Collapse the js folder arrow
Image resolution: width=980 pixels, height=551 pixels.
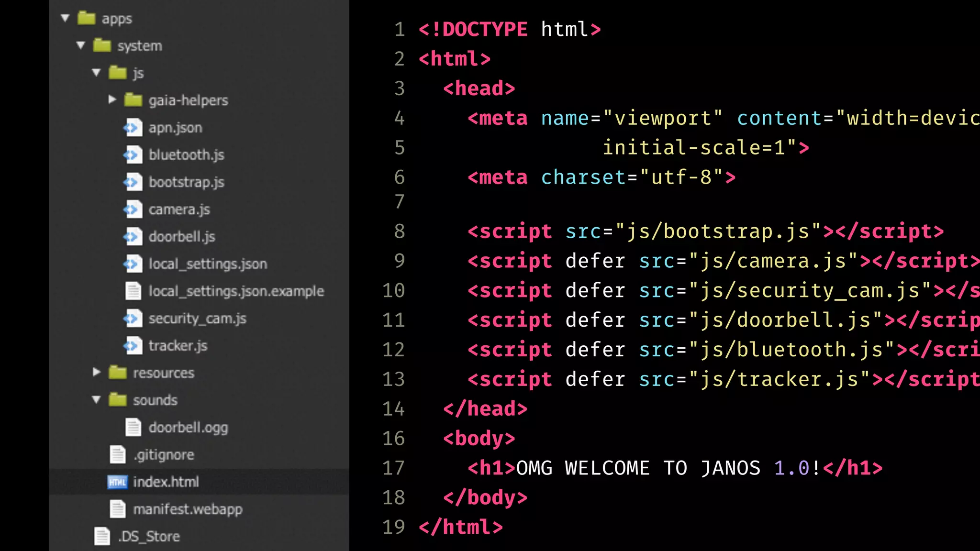pos(97,73)
